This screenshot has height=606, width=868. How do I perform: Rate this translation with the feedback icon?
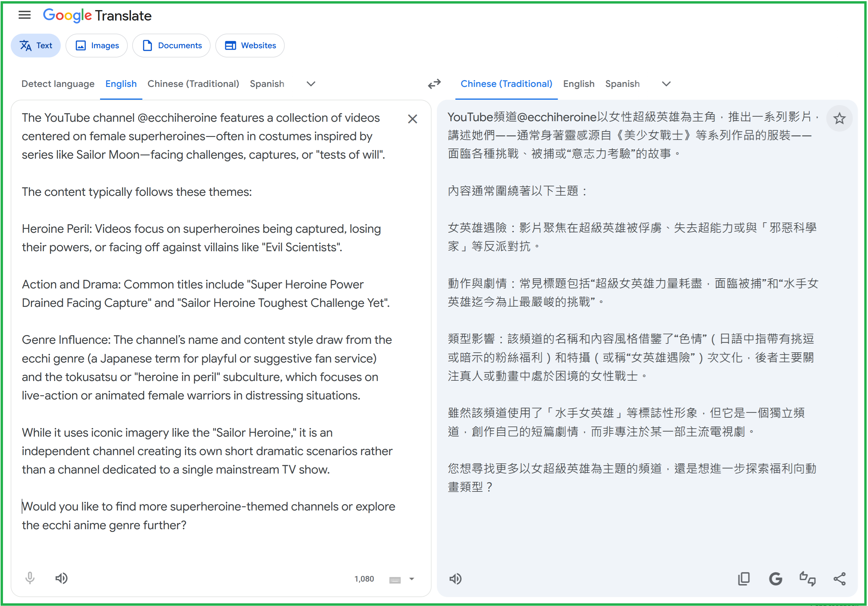pos(808,578)
